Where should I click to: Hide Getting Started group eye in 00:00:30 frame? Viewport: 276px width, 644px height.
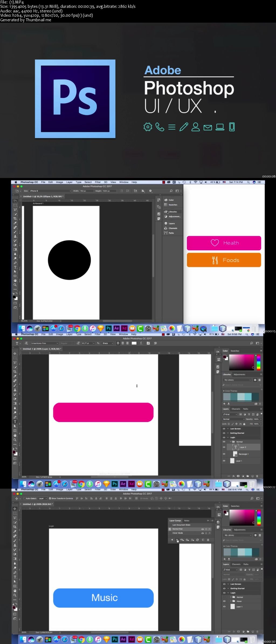[224, 588]
